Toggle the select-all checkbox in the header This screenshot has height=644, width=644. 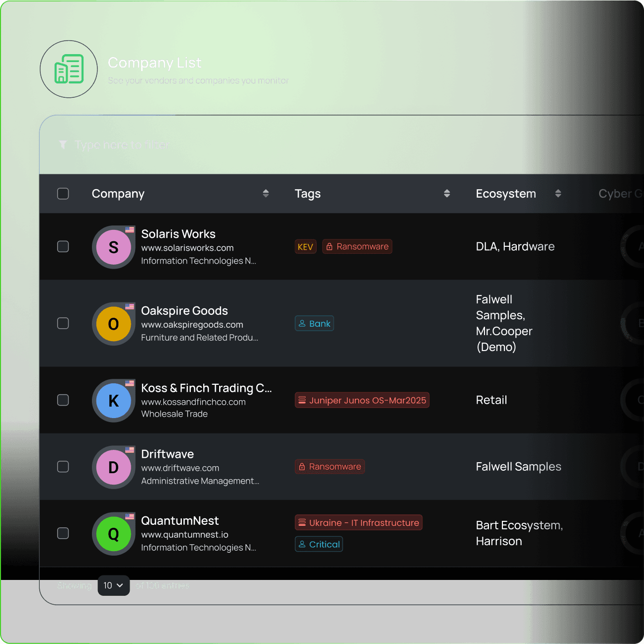click(63, 194)
